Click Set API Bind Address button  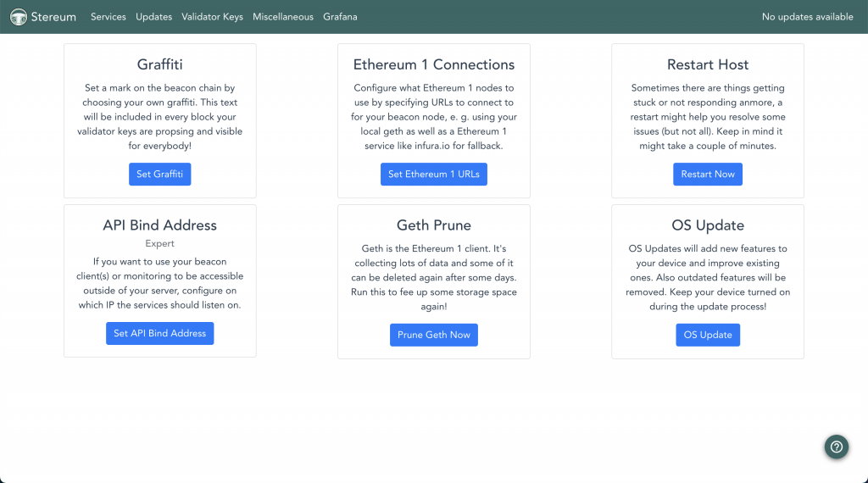click(x=160, y=334)
